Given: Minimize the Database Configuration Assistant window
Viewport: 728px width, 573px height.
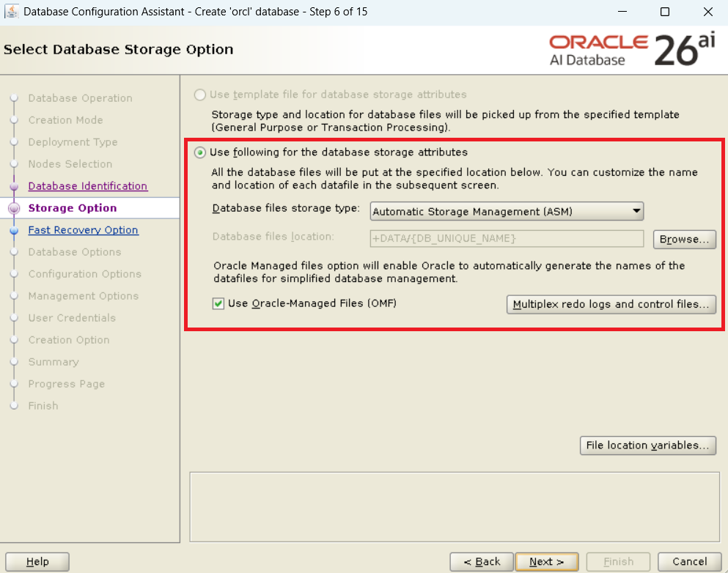Looking at the screenshot, I should (x=622, y=12).
